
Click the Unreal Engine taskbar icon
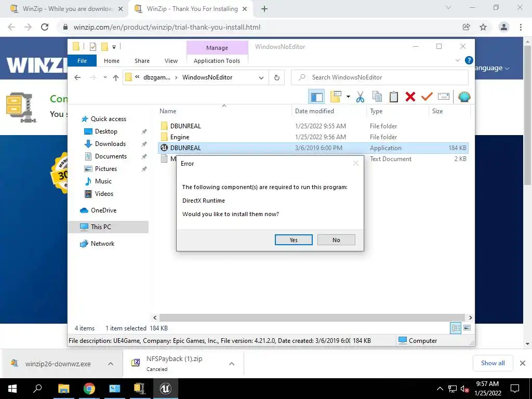tap(166, 389)
